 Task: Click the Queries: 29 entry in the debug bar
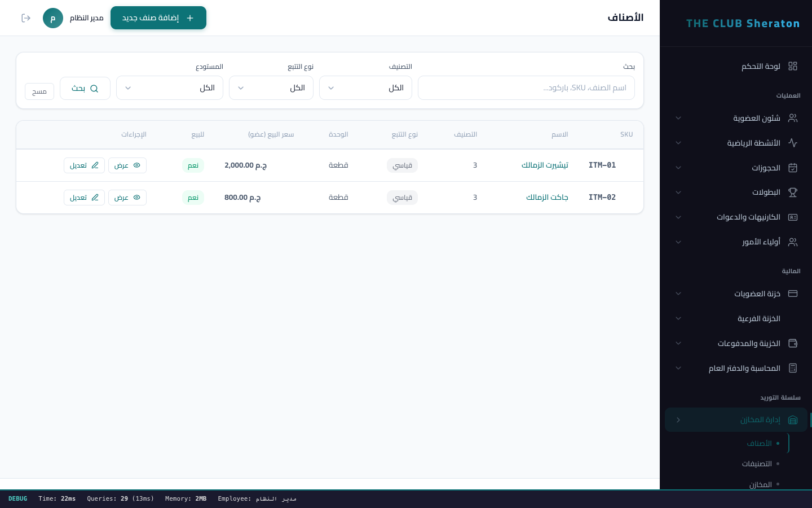(x=120, y=499)
